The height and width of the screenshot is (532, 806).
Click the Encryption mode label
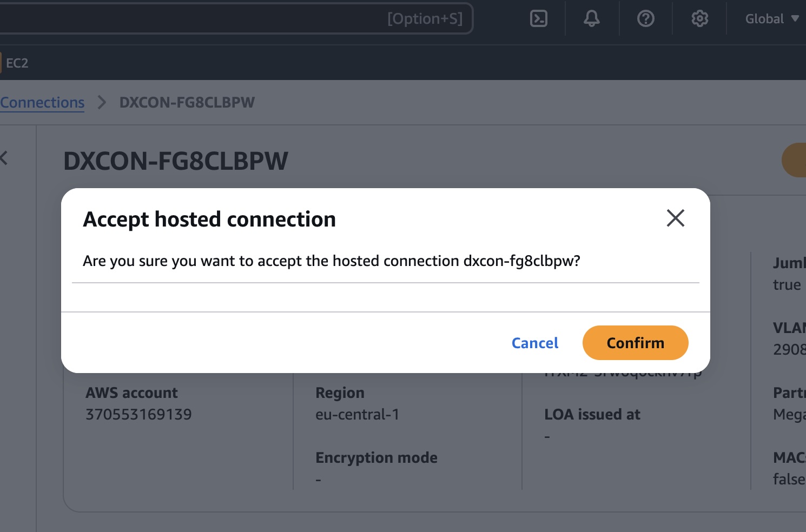(376, 458)
